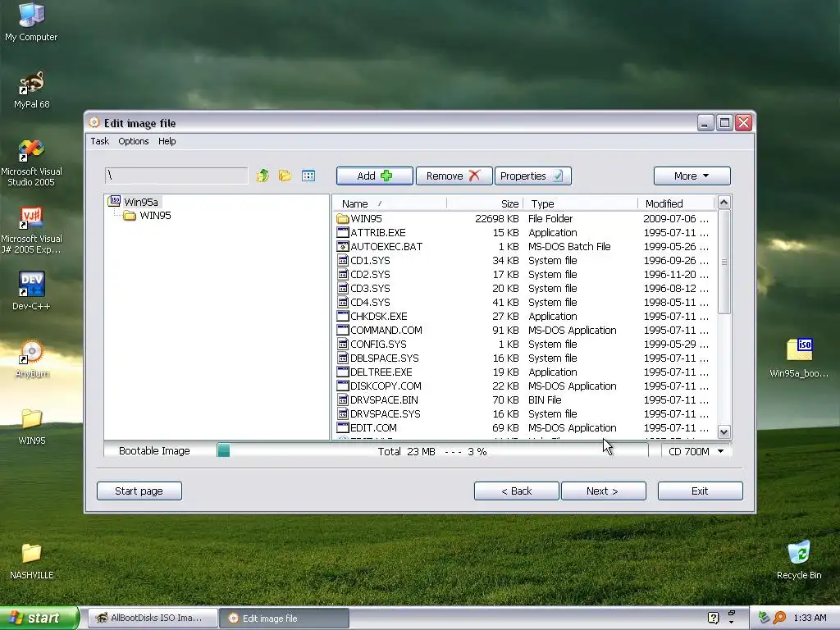Click the Exit button

701,491
